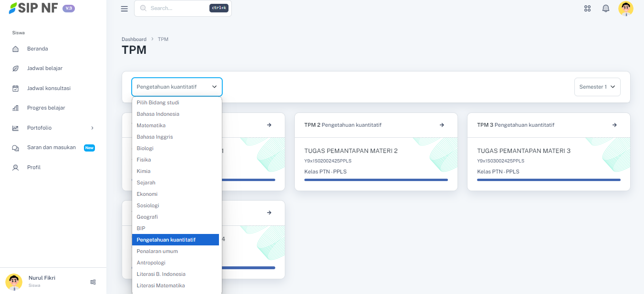This screenshot has height=294, width=644.
Task: Go to Jadwal belajar in sidebar
Action: pyautogui.click(x=45, y=68)
